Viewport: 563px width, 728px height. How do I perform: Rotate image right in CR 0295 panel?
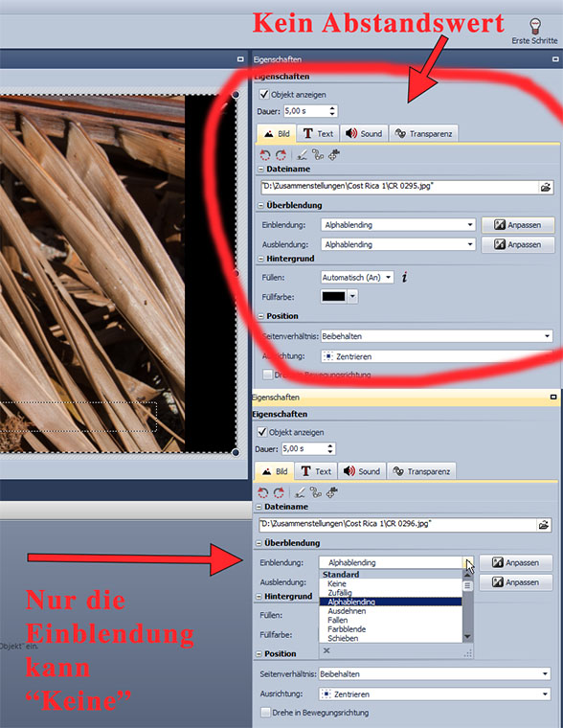281,155
